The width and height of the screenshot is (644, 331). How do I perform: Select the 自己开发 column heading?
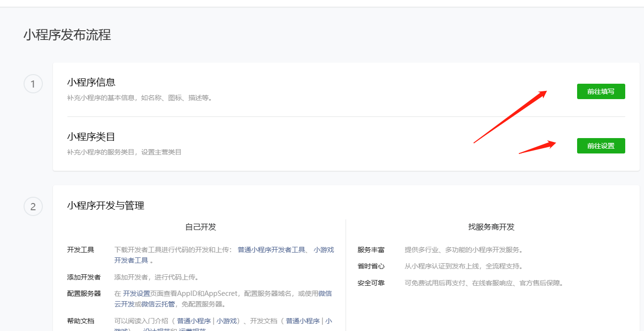click(201, 227)
